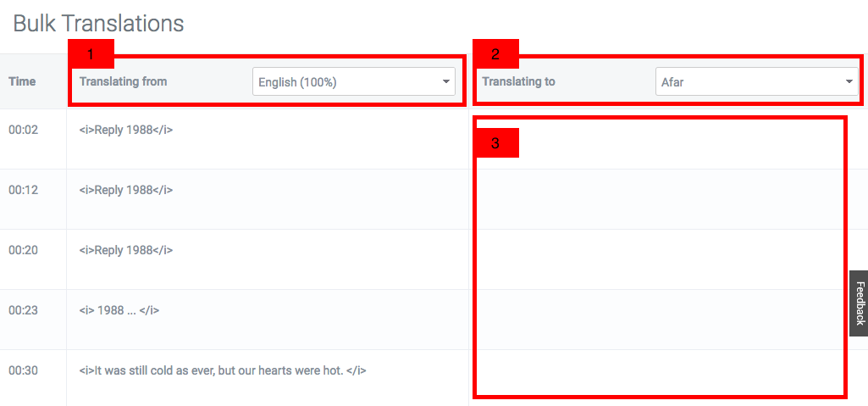This screenshot has width=868, height=406.
Task: Select the first Reply 1988 source line
Action: [x=126, y=131]
